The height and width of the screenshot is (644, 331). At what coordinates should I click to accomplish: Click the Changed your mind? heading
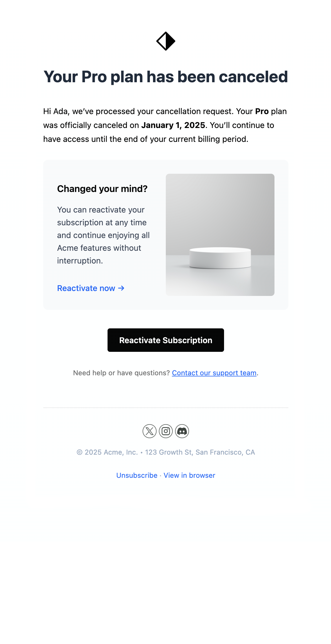pos(102,189)
